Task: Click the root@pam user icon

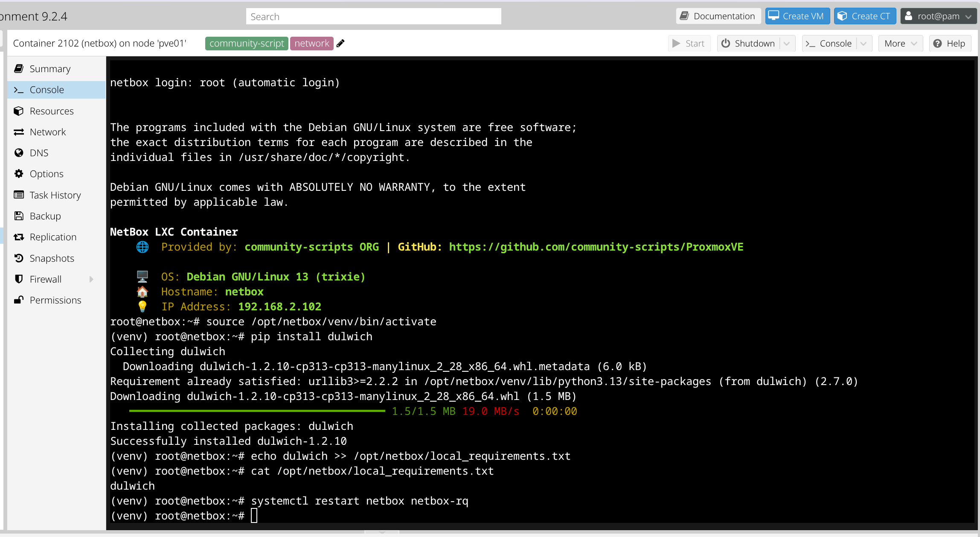Action: point(909,16)
